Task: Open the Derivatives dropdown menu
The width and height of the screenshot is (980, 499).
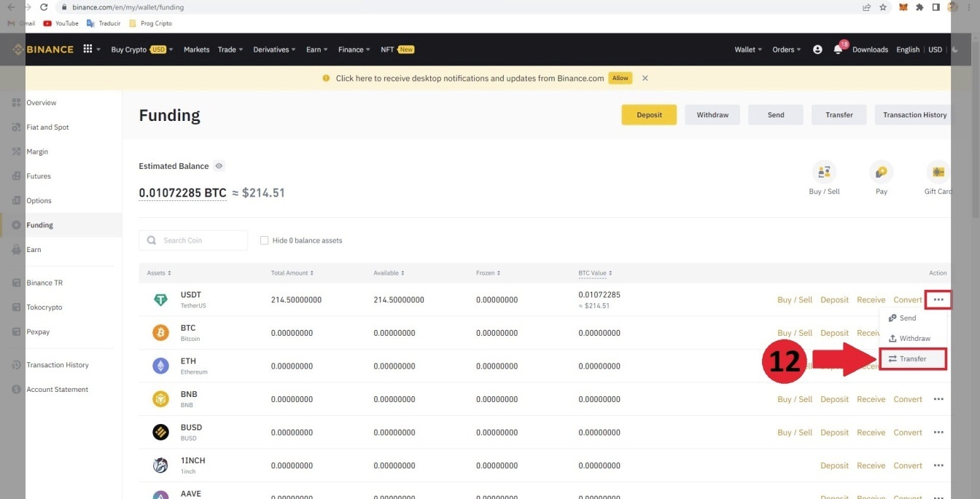Action: pos(274,50)
